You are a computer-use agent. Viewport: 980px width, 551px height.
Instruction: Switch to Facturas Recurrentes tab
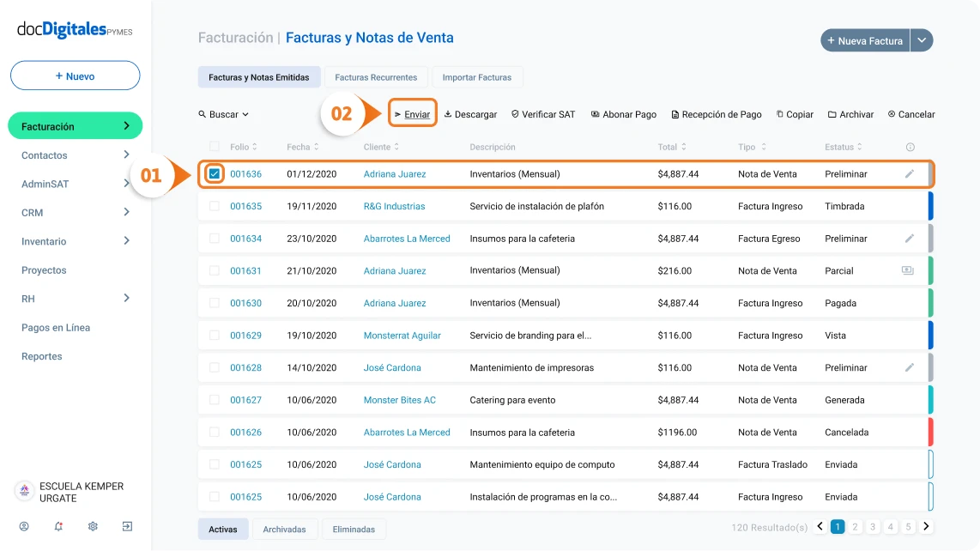pos(376,77)
